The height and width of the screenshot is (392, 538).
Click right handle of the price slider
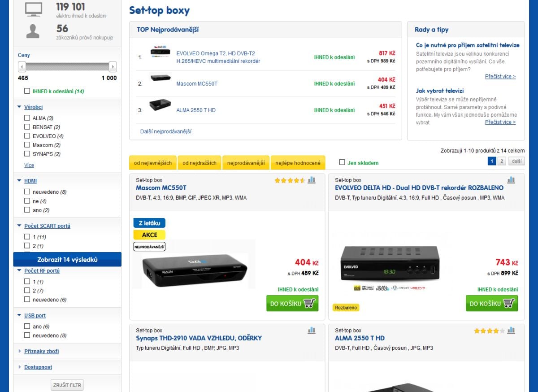pos(113,67)
